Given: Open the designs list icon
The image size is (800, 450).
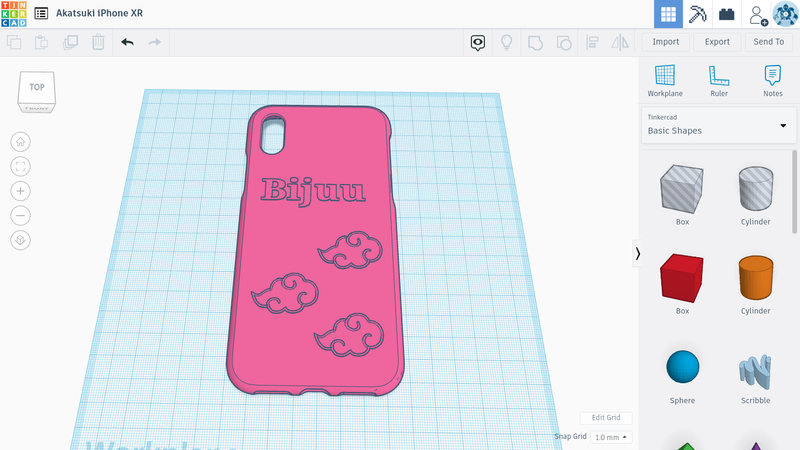Looking at the screenshot, I should coord(41,13).
